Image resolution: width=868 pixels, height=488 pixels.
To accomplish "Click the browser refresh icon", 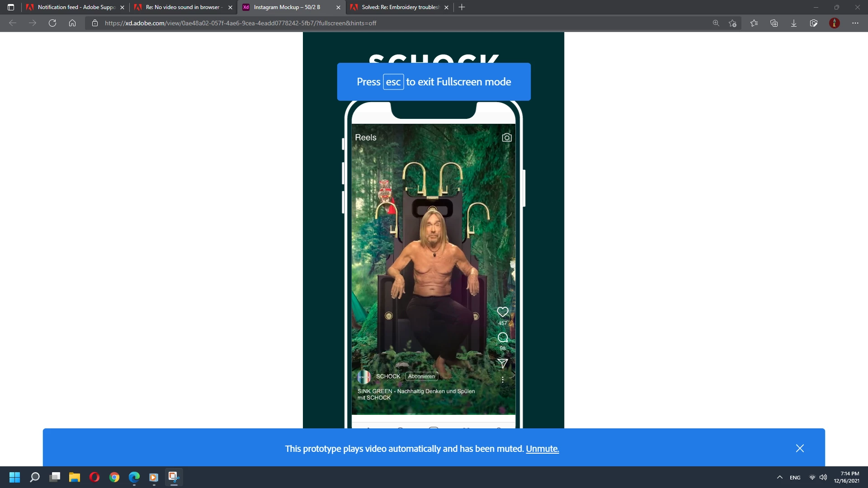I will pos(52,23).
